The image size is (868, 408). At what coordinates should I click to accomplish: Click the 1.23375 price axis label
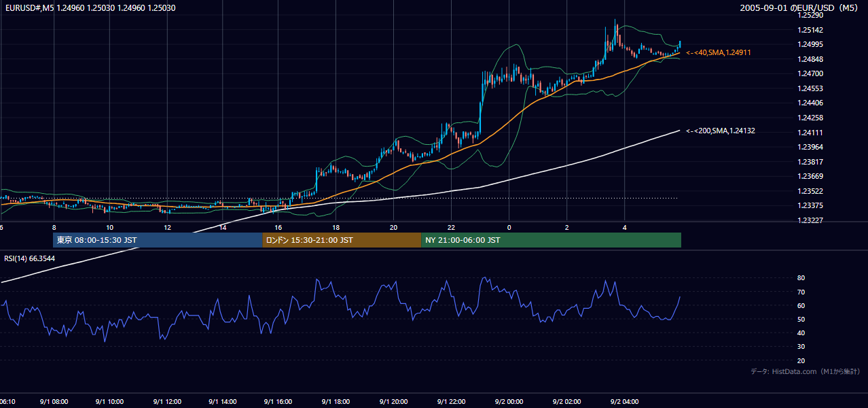[x=810, y=206]
